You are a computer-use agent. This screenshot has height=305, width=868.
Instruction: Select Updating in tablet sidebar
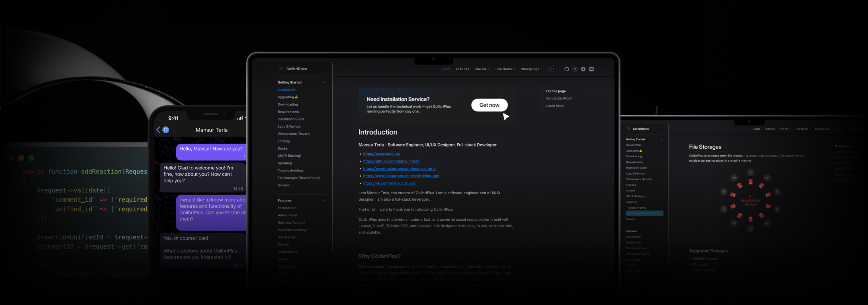[285, 163]
